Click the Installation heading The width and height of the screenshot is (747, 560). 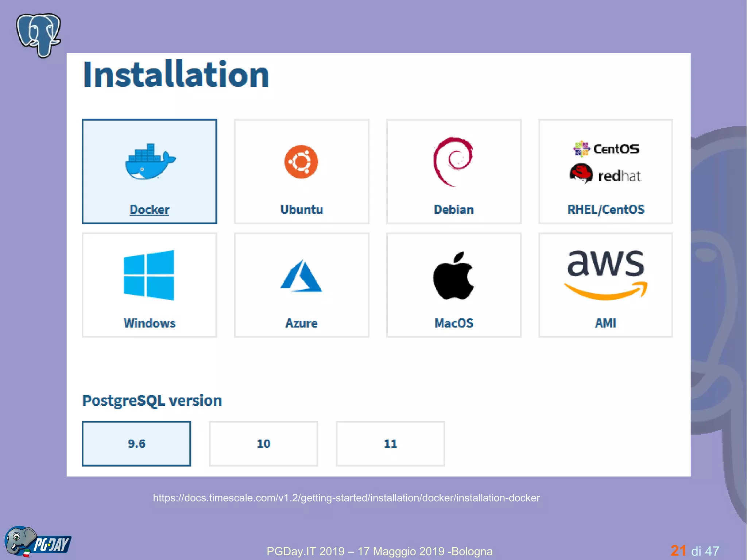point(176,74)
